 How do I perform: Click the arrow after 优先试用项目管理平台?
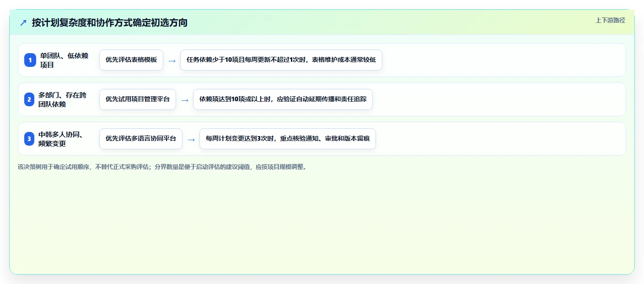coord(185,100)
